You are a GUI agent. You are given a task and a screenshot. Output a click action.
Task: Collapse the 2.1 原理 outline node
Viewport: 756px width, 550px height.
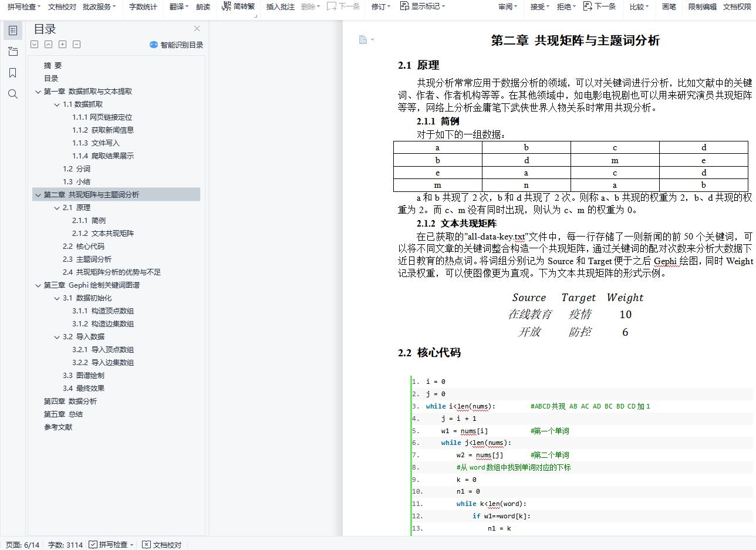pos(57,208)
